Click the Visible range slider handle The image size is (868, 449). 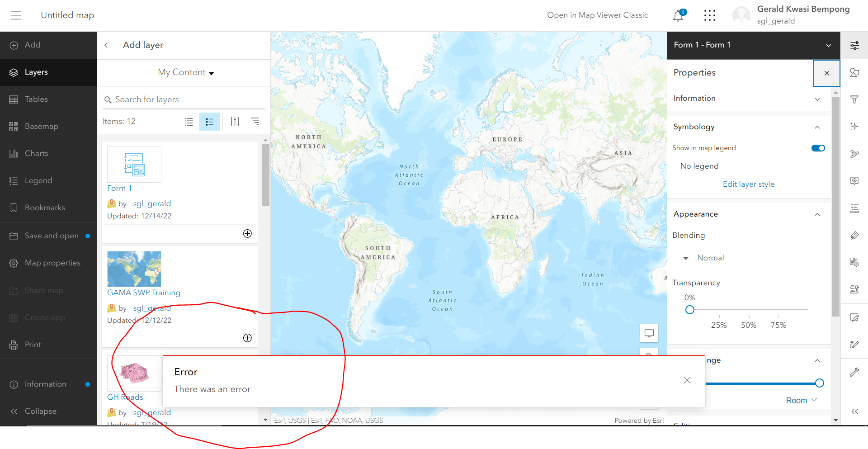[820, 383]
